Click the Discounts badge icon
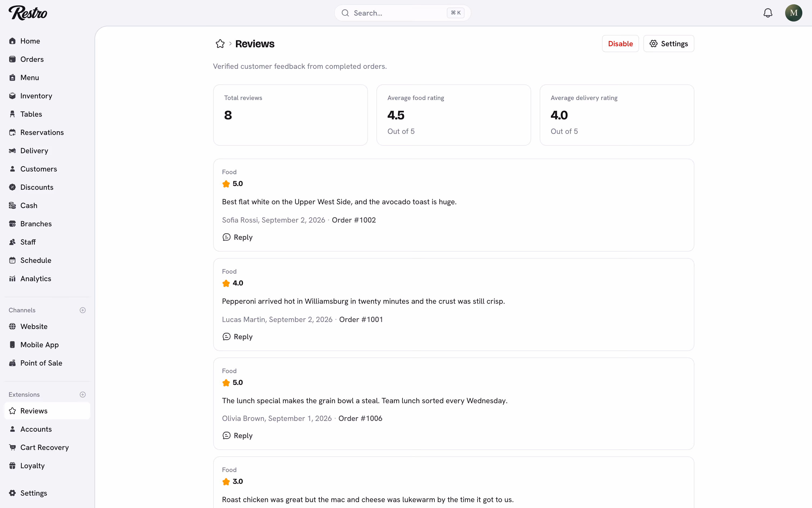Image resolution: width=812 pixels, height=508 pixels. 12,187
